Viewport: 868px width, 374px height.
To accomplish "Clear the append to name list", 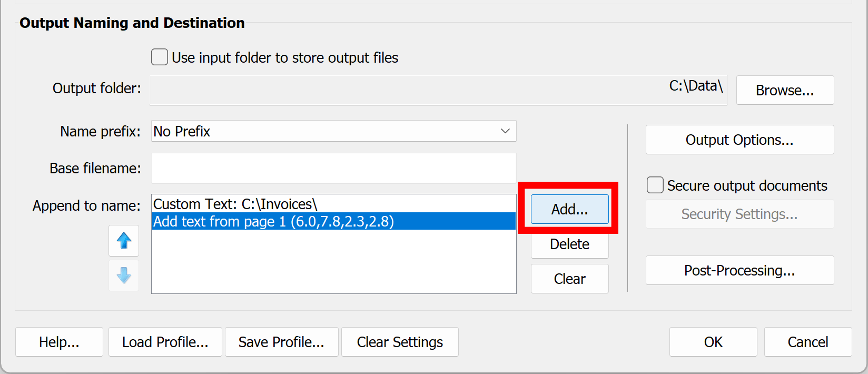I will [x=569, y=279].
